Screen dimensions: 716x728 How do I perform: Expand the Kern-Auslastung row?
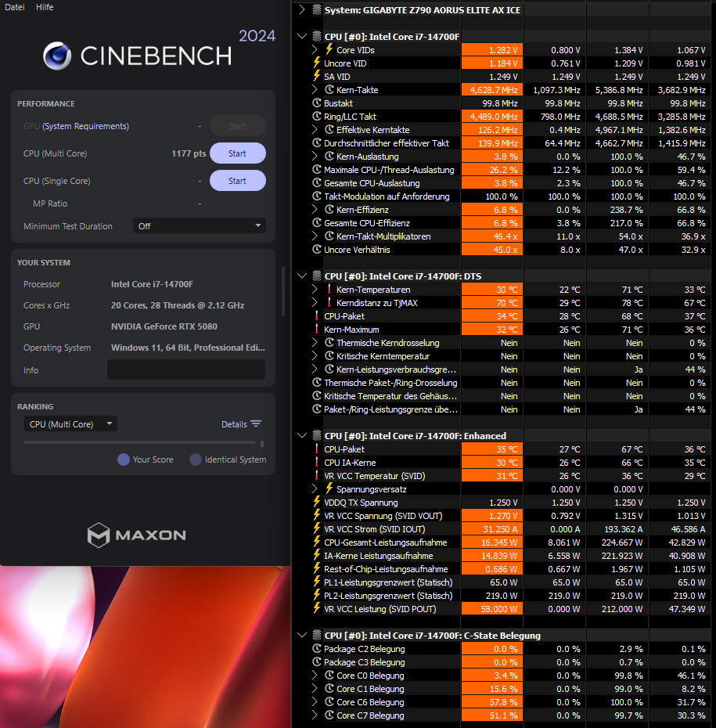pyautogui.click(x=315, y=156)
